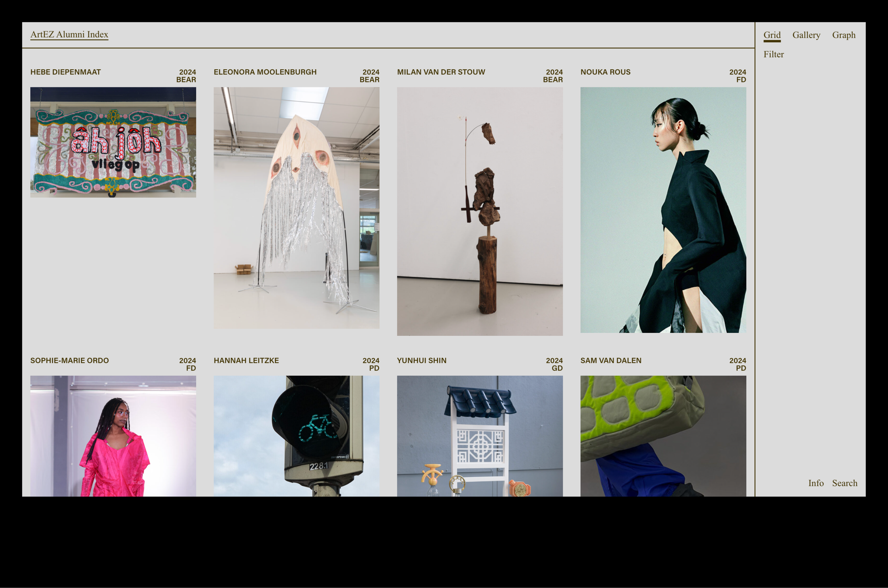Viewport: 888px width, 588px height.
Task: Open the Info page
Action: (816, 483)
